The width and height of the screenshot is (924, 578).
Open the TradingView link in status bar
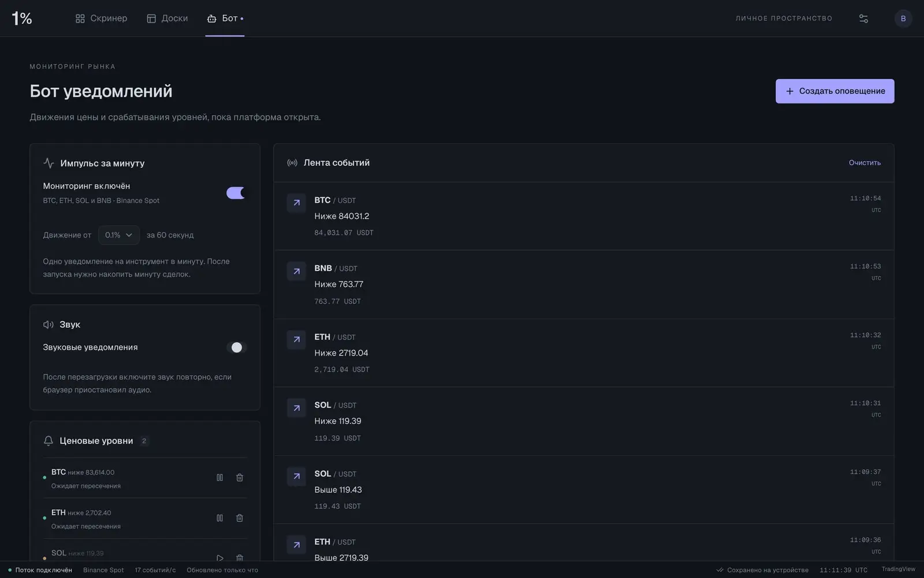(898, 569)
